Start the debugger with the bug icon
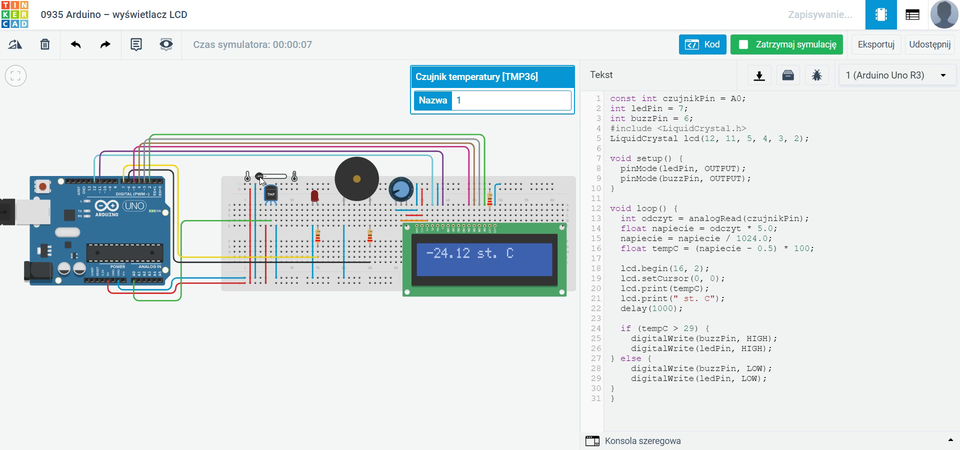This screenshot has width=960, height=450. [817, 75]
